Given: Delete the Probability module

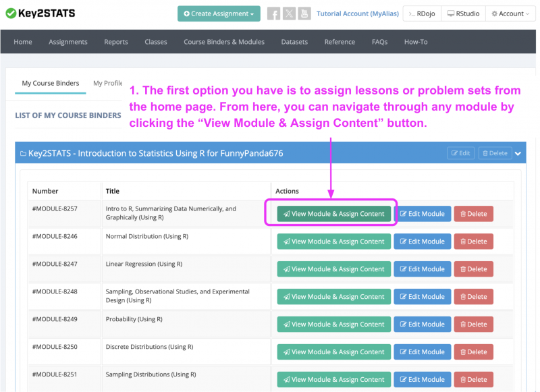Looking at the screenshot, I should (x=474, y=325).
